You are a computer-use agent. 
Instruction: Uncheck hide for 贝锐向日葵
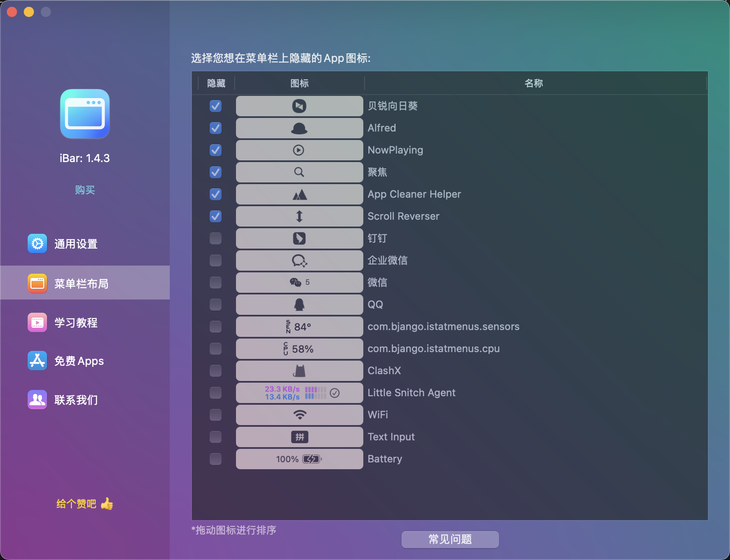(x=216, y=106)
